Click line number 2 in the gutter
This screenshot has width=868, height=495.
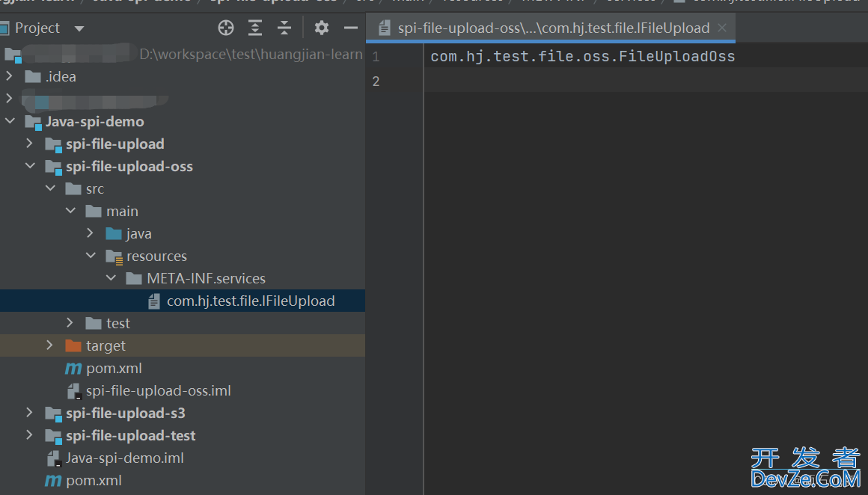376,82
